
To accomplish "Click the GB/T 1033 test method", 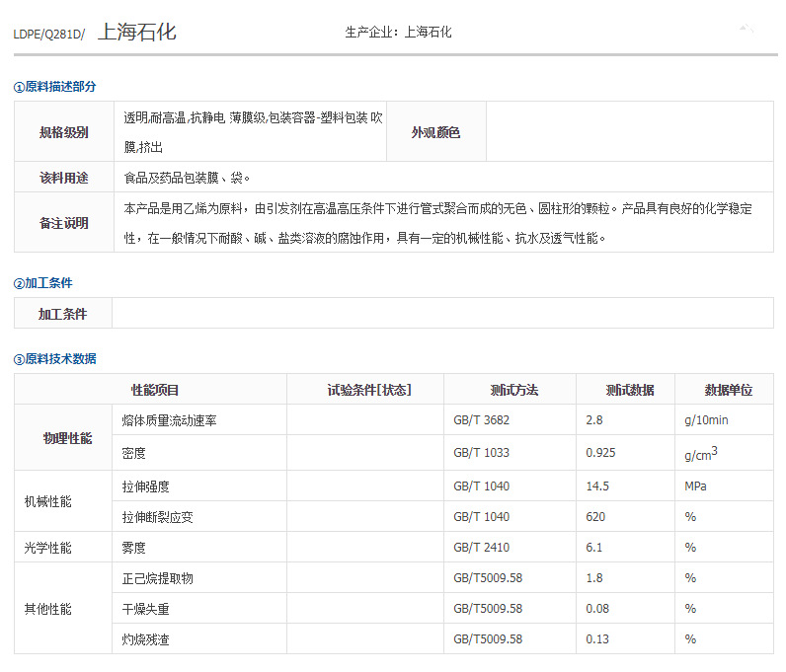I will 481,453.
